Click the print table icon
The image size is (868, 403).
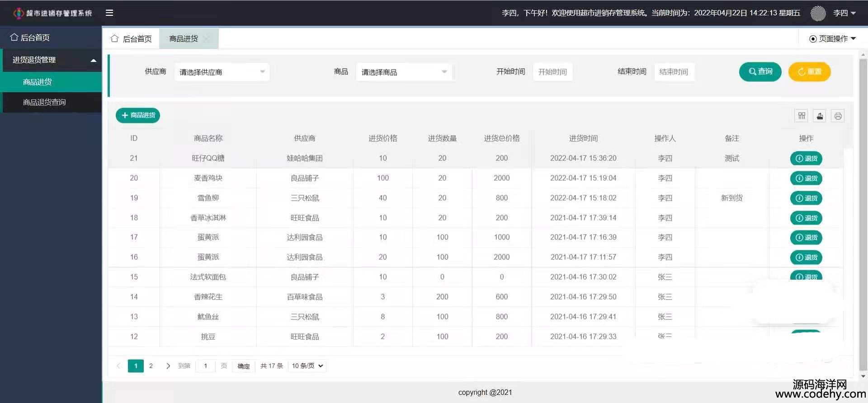click(838, 116)
